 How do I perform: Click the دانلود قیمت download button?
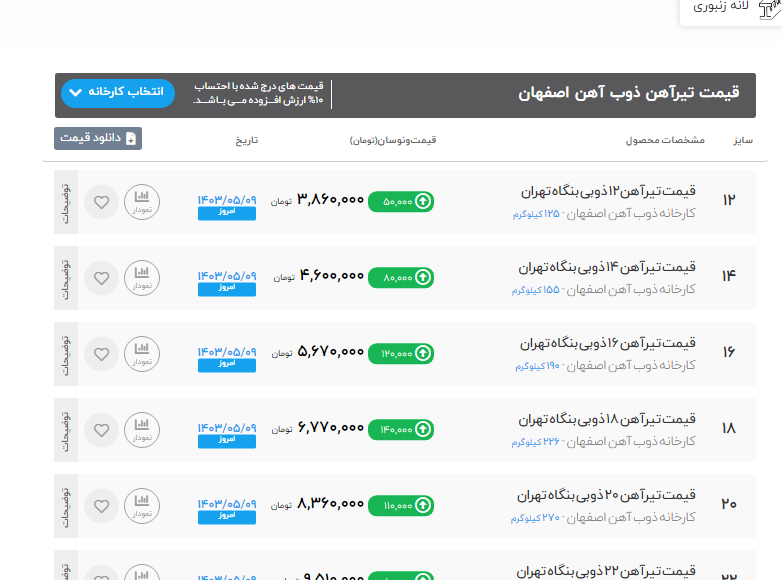point(98,138)
